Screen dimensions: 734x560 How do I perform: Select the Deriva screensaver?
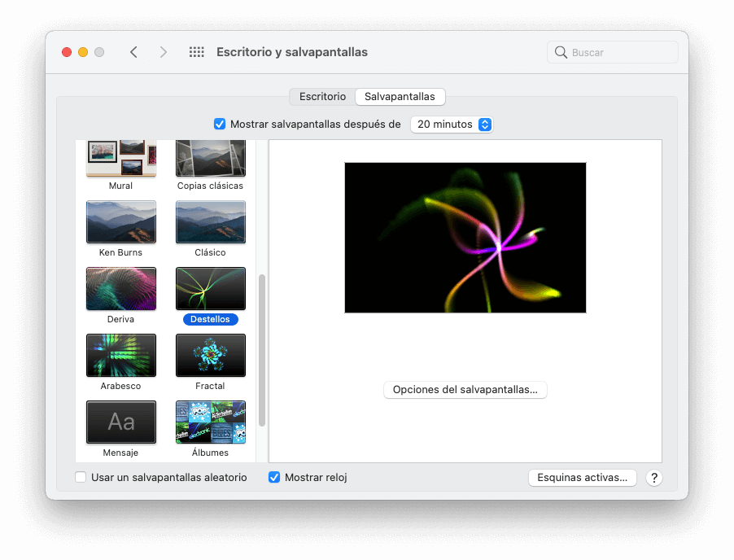[x=120, y=289]
